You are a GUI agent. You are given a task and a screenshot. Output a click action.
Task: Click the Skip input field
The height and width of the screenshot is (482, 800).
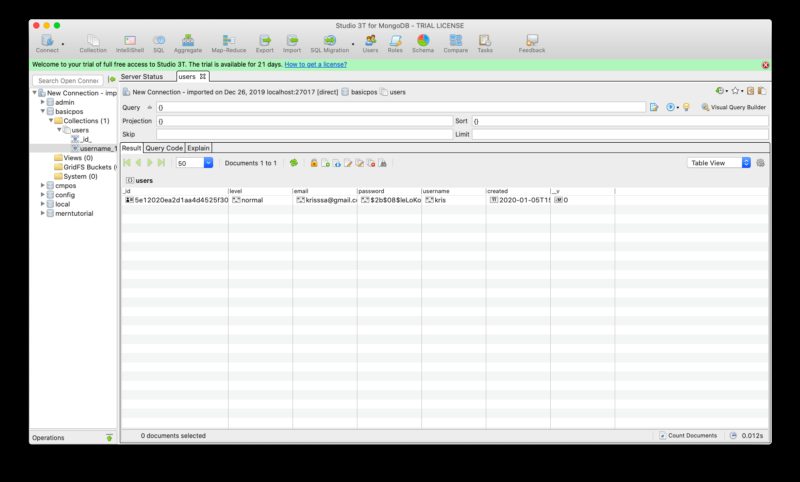pyautogui.click(x=304, y=135)
